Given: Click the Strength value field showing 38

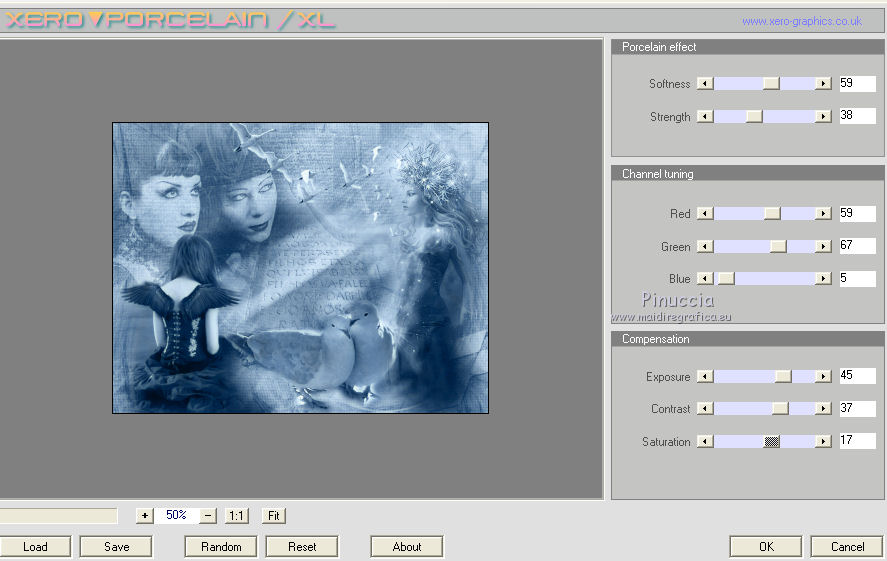Looking at the screenshot, I should [858, 116].
